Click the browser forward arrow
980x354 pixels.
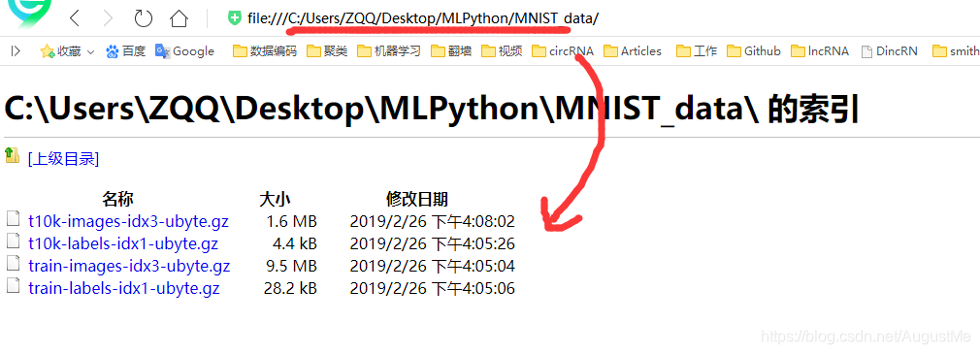(x=108, y=18)
